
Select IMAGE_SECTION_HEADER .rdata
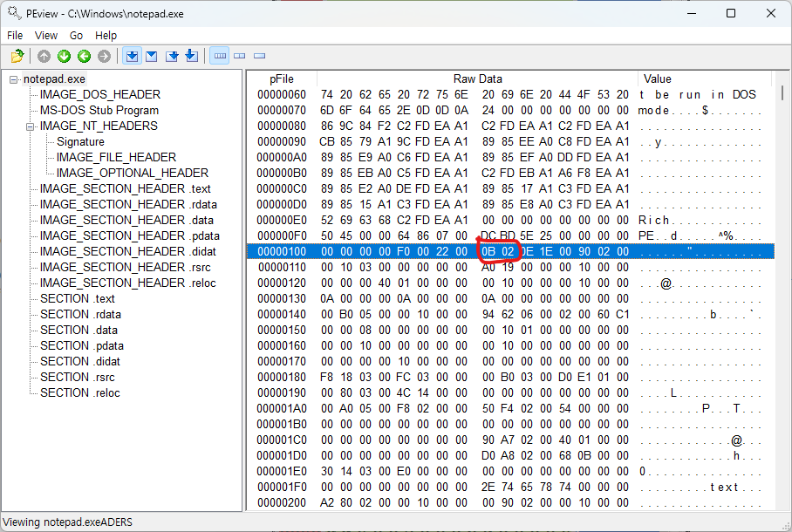pos(128,204)
